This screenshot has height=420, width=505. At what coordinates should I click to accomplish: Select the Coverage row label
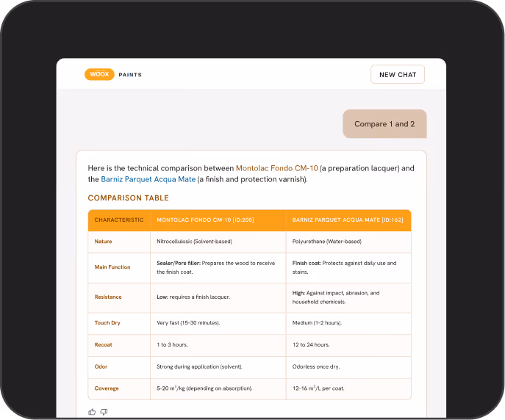point(107,388)
